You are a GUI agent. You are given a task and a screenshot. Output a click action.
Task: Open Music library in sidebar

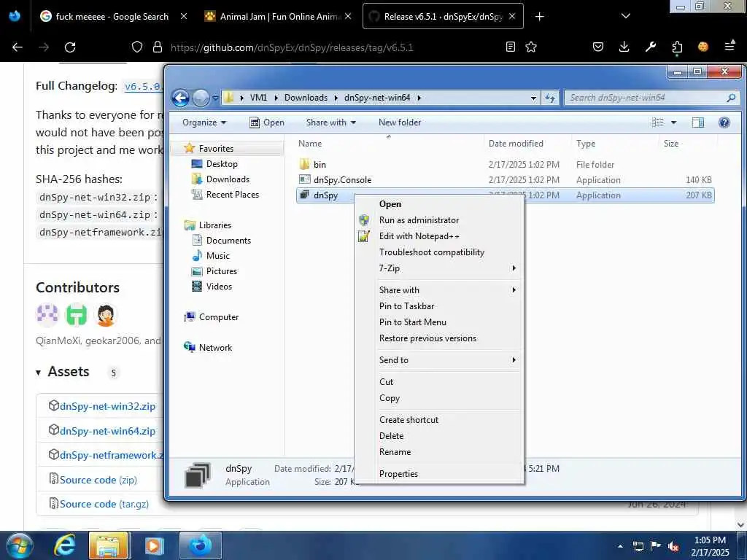(x=217, y=256)
